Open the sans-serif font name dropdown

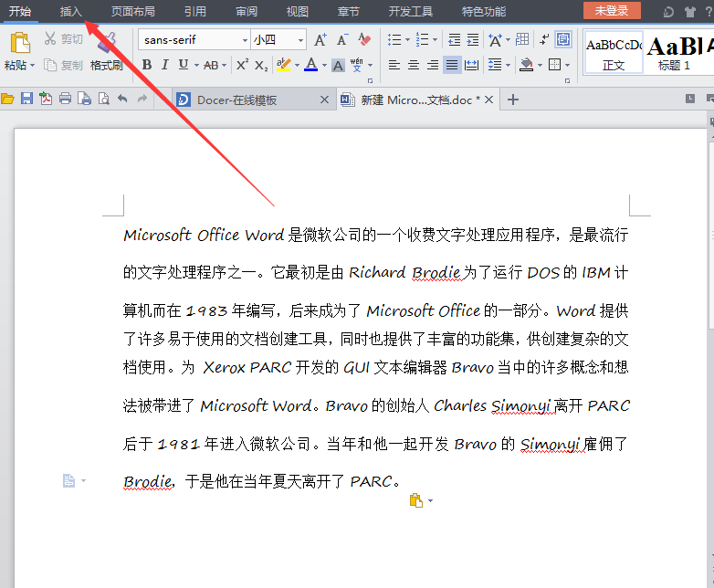(x=245, y=40)
